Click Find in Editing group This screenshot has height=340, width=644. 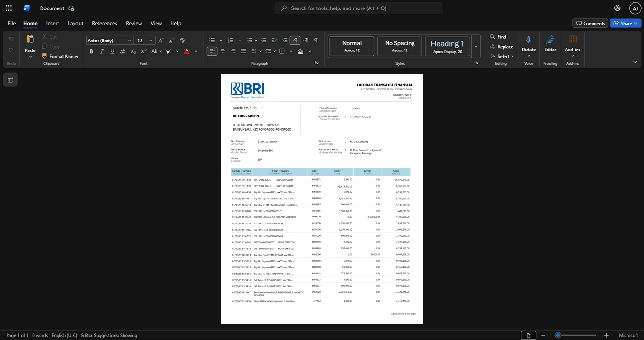coord(498,37)
